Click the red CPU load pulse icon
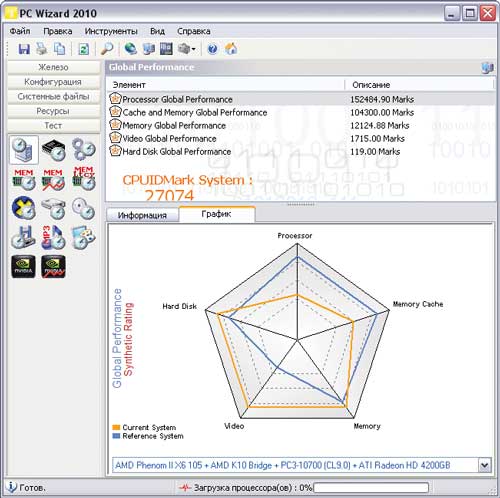This screenshot has width=500, height=498. click(x=185, y=488)
